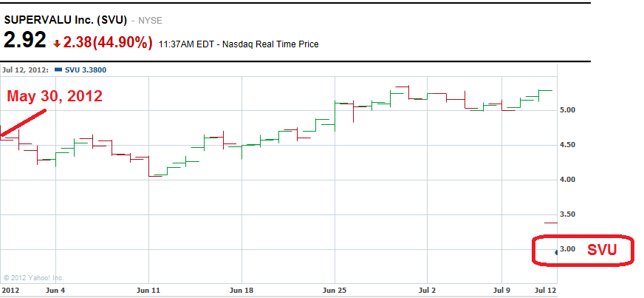Click the Jun 11 date axis label
The height and width of the screenshot is (298, 644).
tap(148, 290)
